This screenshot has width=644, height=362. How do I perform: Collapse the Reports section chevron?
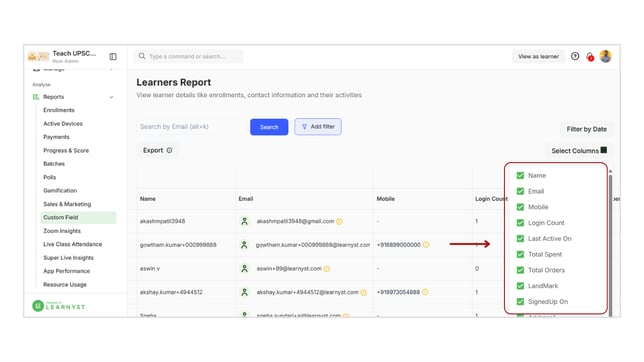[111, 97]
